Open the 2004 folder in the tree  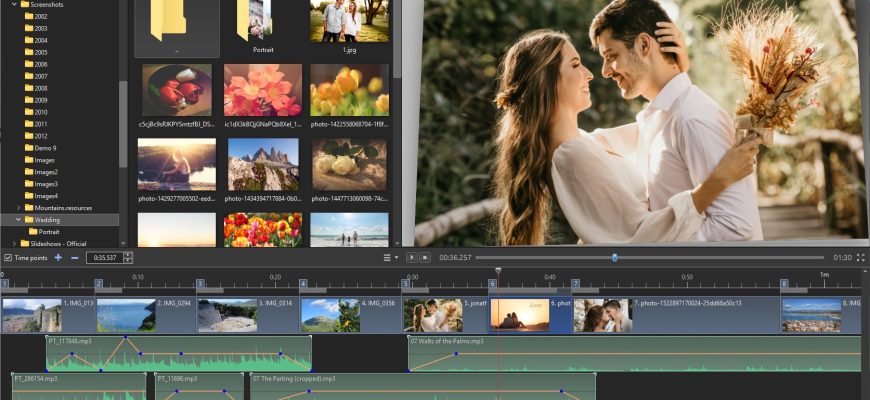(x=36, y=40)
